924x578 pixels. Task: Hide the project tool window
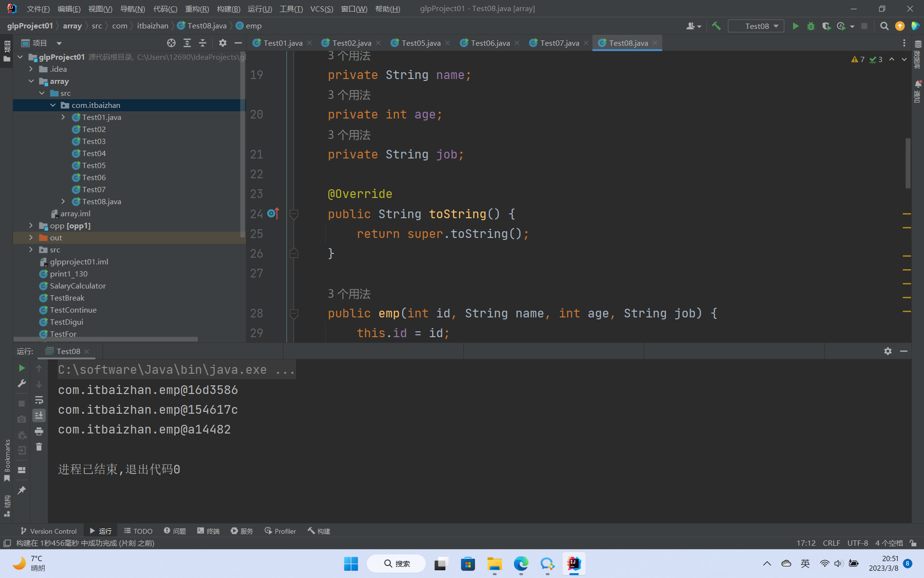pyautogui.click(x=238, y=43)
